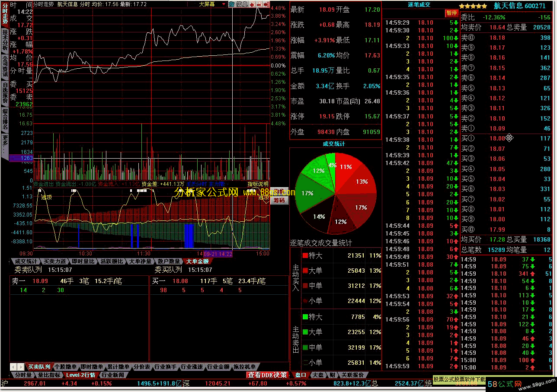Switch to the 即时撤单 tab
Screen dimensions: 557x392
coord(92,367)
